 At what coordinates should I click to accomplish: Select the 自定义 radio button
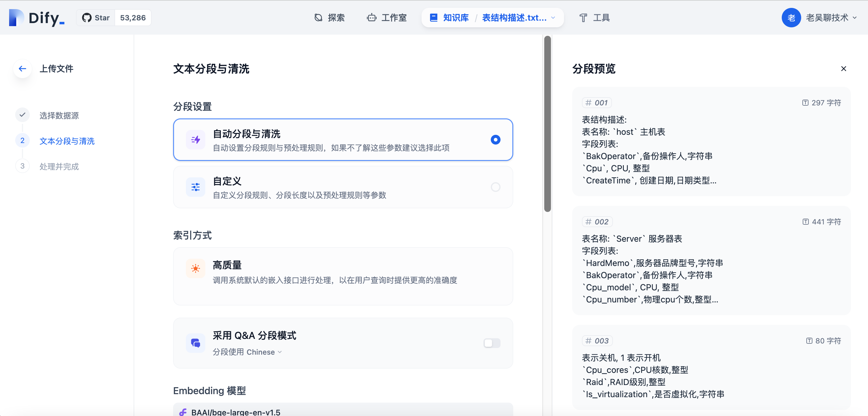(495, 187)
